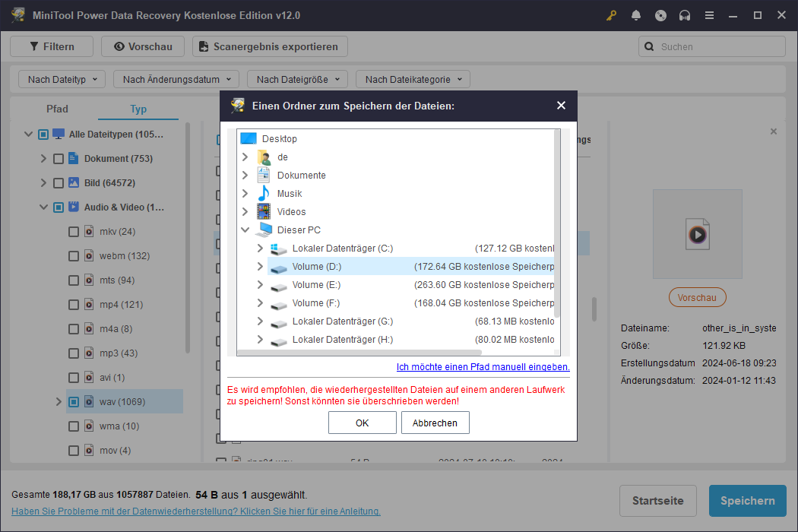Click the key license icon in title bar
The height and width of the screenshot is (532, 798).
pyautogui.click(x=611, y=15)
